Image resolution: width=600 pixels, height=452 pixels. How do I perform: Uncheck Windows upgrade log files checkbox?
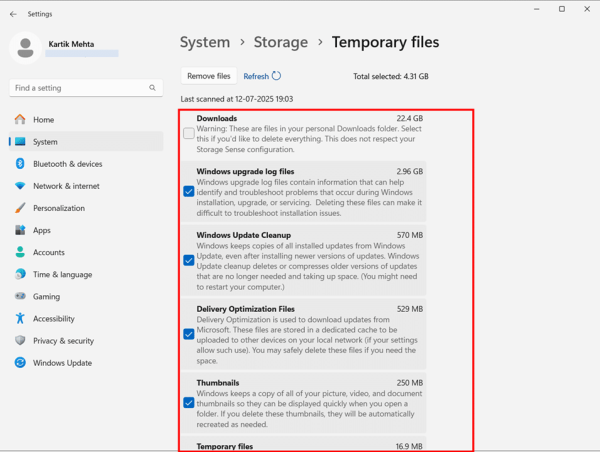189,191
